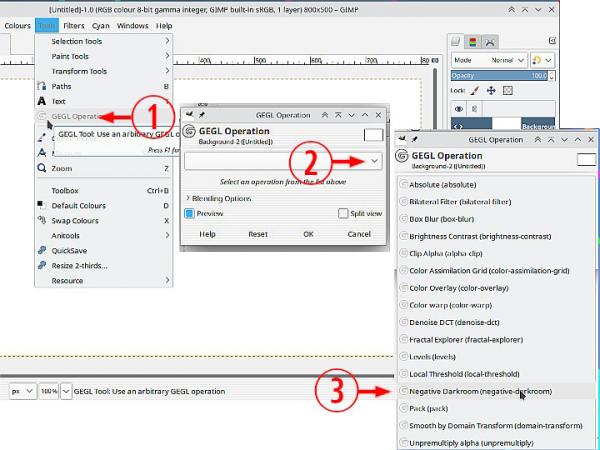Click the white swatch in right GEGL dialog

click(586, 159)
